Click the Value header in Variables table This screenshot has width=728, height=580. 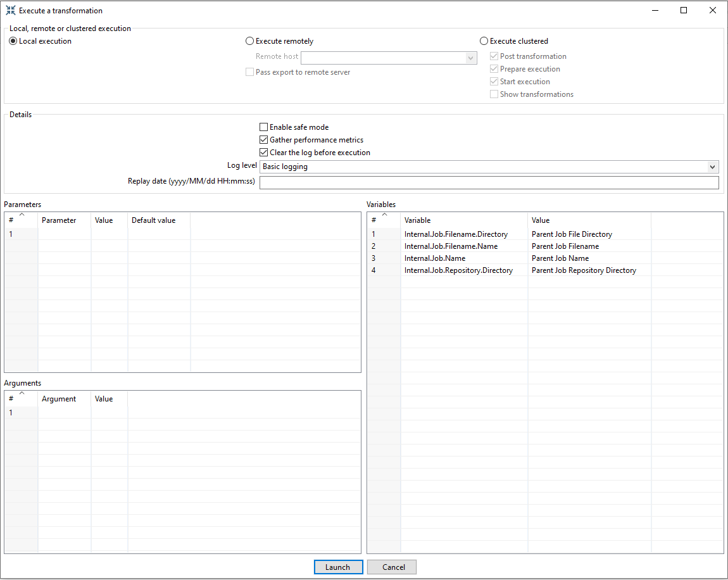589,220
